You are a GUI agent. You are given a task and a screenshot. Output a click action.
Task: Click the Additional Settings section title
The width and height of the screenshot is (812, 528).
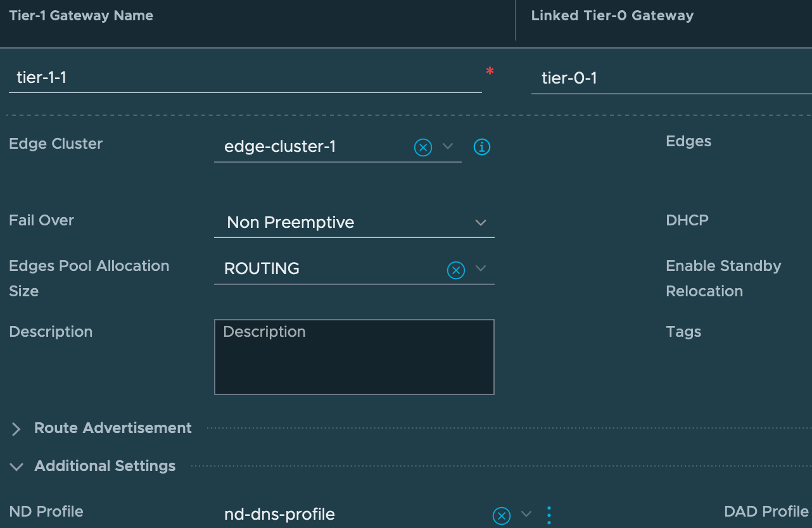coord(105,466)
